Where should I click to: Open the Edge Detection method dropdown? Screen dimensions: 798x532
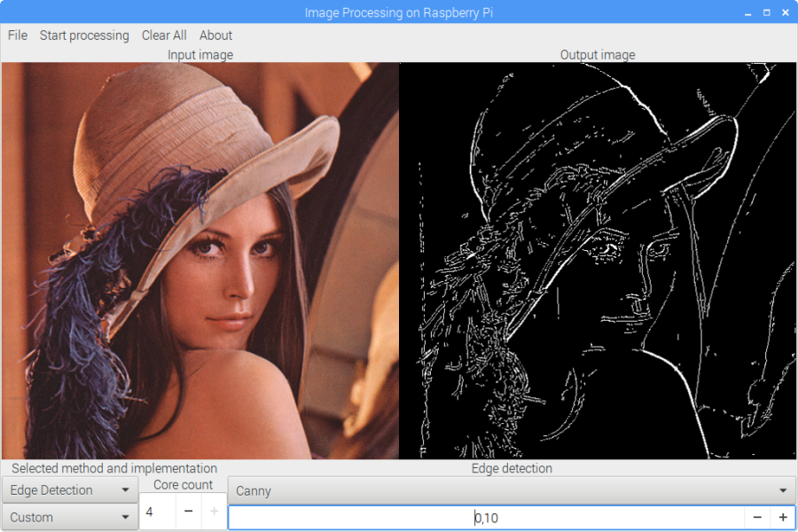(70, 489)
